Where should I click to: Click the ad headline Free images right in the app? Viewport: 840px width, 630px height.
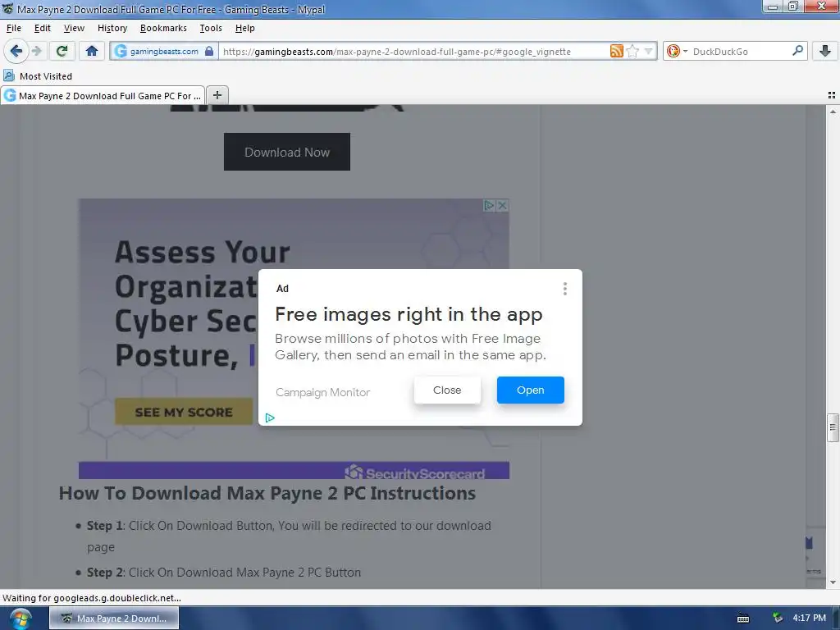[409, 314]
